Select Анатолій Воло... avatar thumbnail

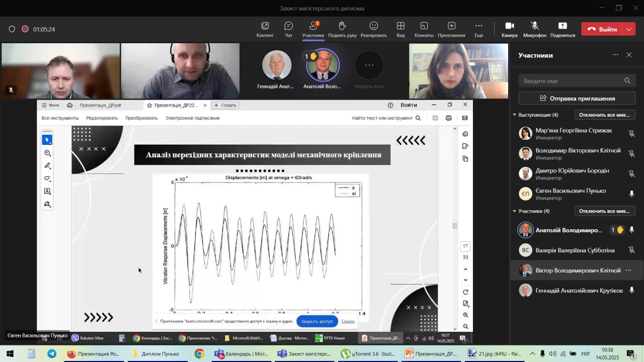point(323,65)
